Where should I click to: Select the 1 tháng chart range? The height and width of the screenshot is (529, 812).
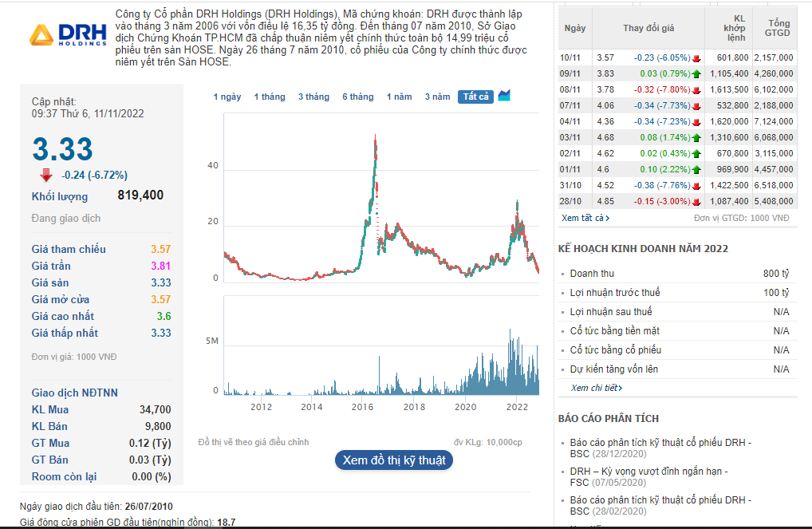click(x=270, y=97)
